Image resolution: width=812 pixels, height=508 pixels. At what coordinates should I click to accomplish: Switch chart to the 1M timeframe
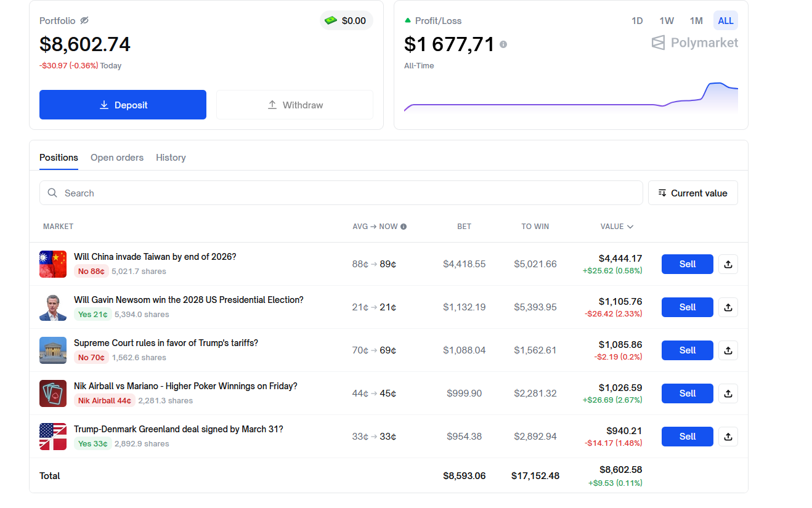[x=696, y=21]
